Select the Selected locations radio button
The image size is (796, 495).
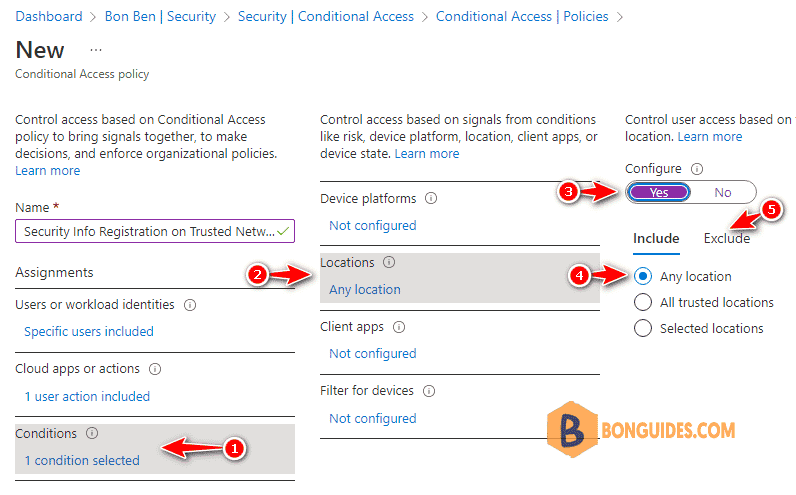(x=643, y=328)
